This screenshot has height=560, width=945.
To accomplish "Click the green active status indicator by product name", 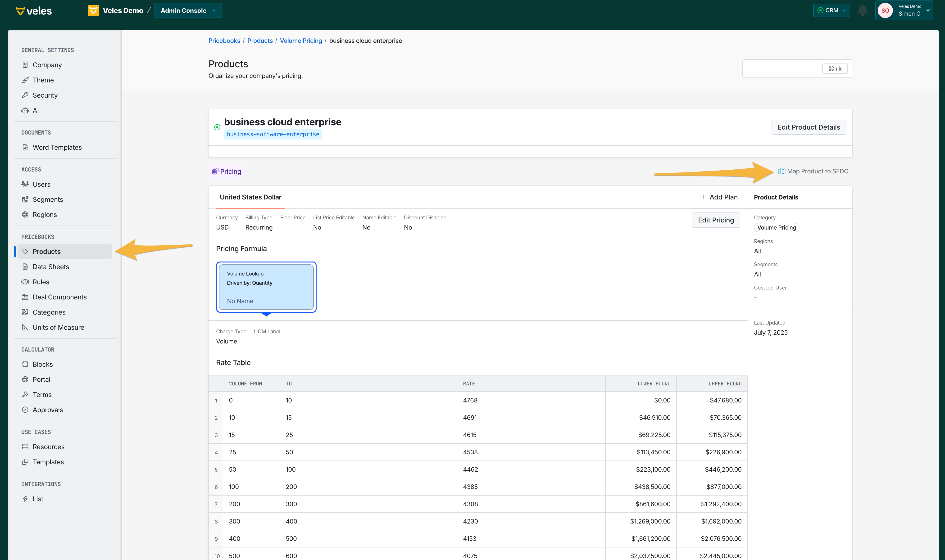I will 217,127.
